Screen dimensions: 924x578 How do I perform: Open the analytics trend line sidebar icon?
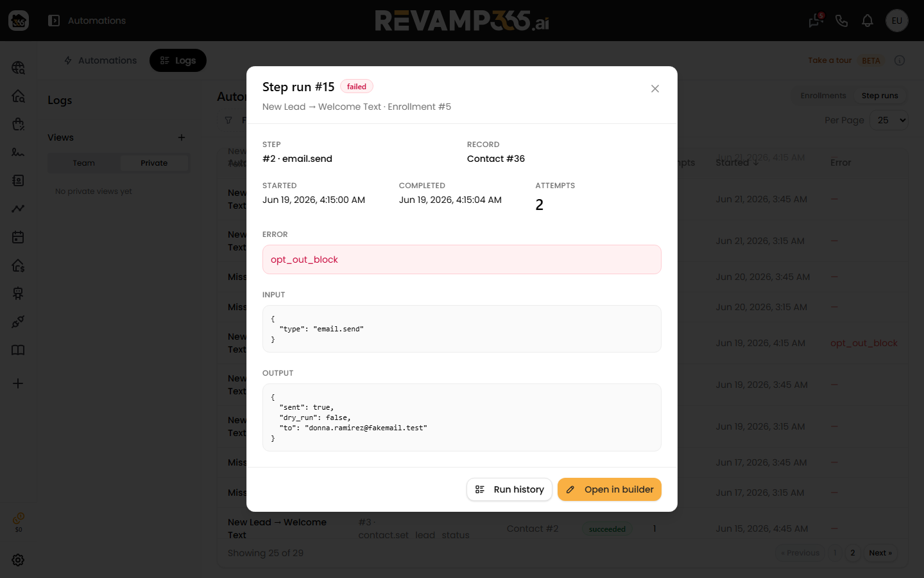pos(18,209)
